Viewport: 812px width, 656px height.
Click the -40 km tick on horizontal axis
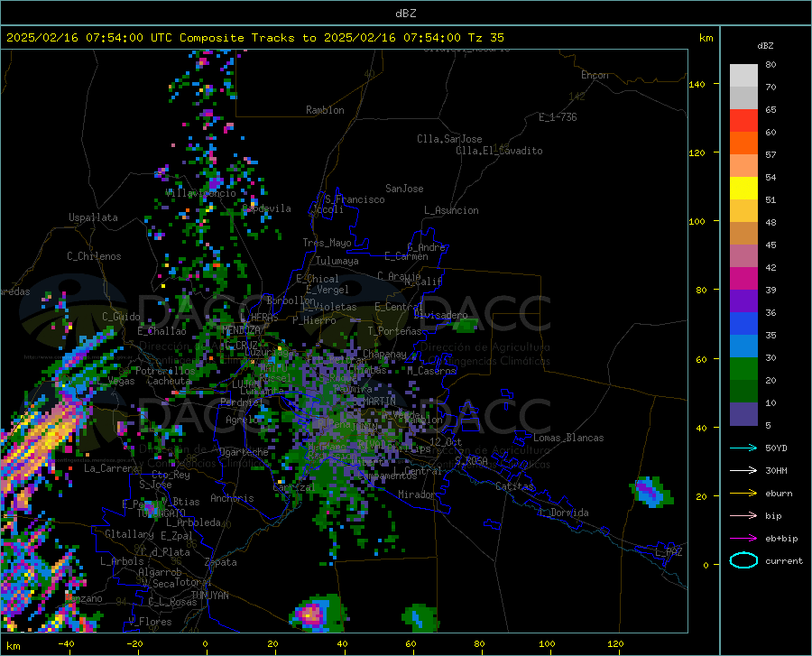(66, 644)
